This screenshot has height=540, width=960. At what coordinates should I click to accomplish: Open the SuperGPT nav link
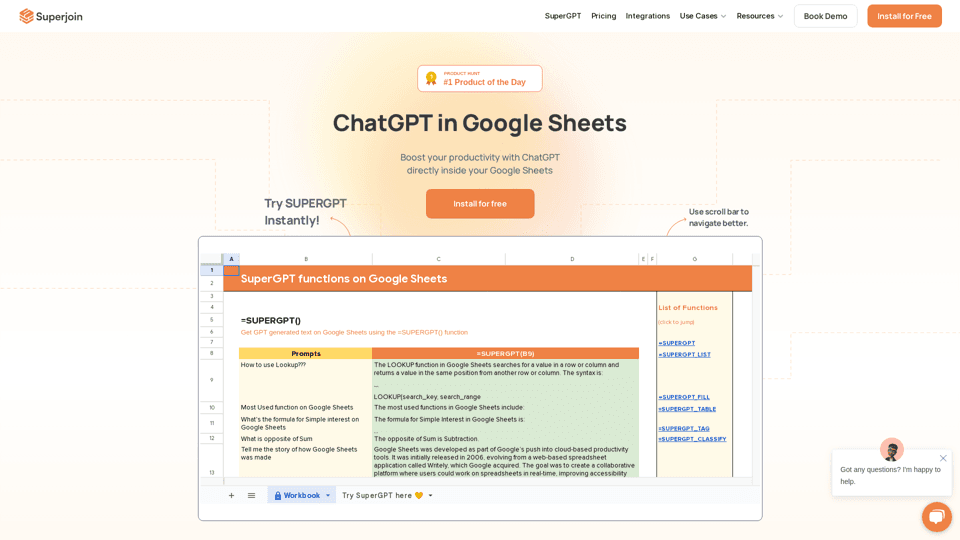click(x=563, y=16)
